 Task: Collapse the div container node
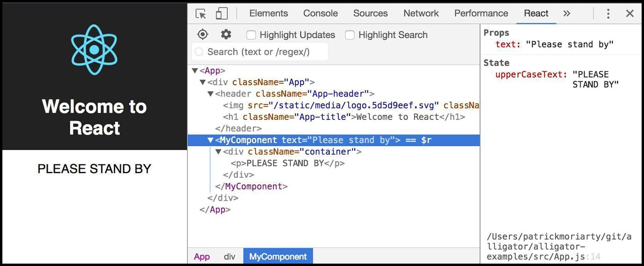click(218, 152)
